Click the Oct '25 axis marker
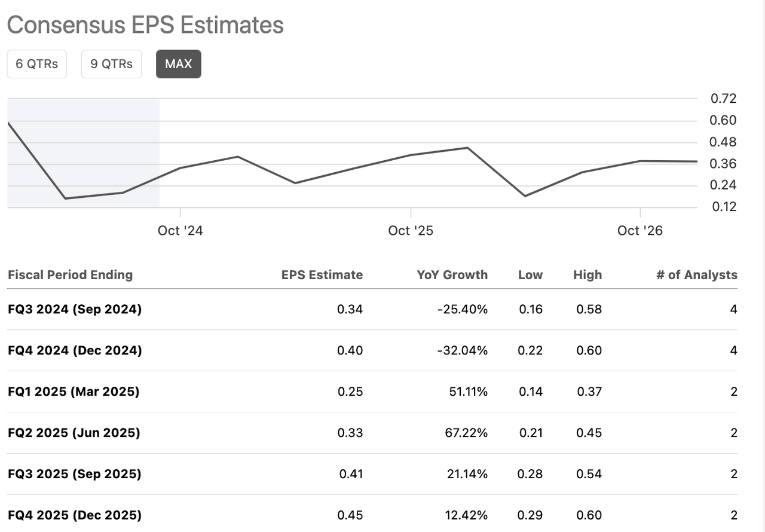This screenshot has width=765, height=532. point(410,231)
